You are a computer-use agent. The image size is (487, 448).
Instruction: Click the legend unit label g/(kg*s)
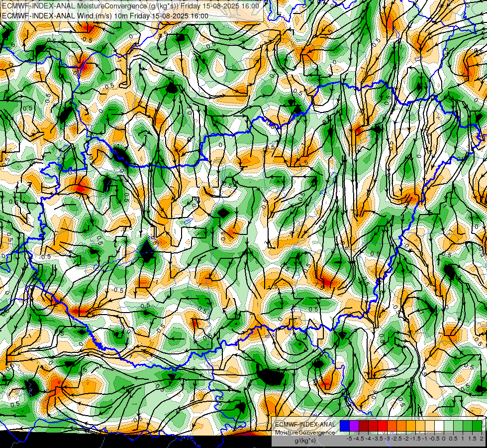tap(305, 441)
